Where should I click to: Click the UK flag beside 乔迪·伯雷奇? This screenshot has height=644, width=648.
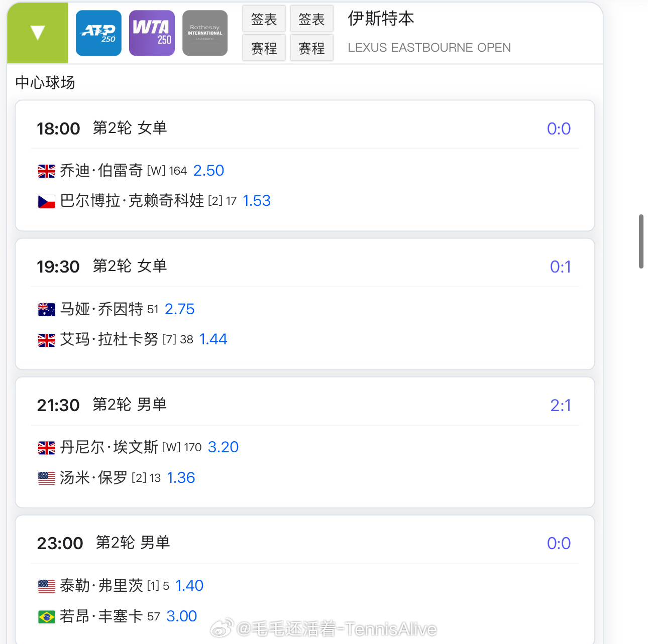click(x=47, y=171)
